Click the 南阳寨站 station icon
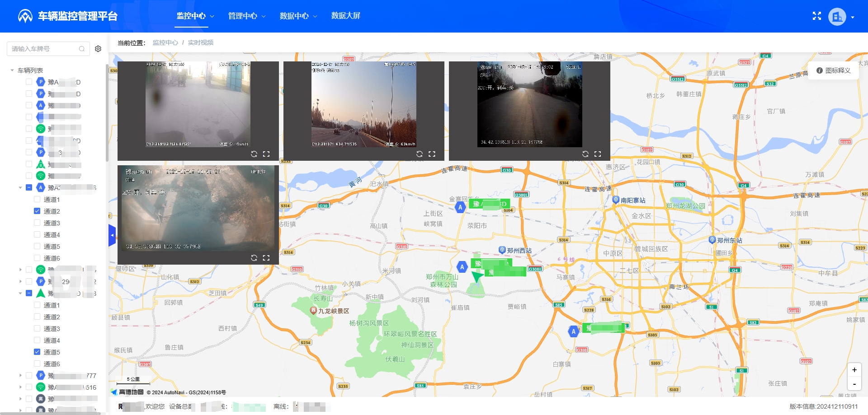The width and height of the screenshot is (868, 415). (616, 200)
